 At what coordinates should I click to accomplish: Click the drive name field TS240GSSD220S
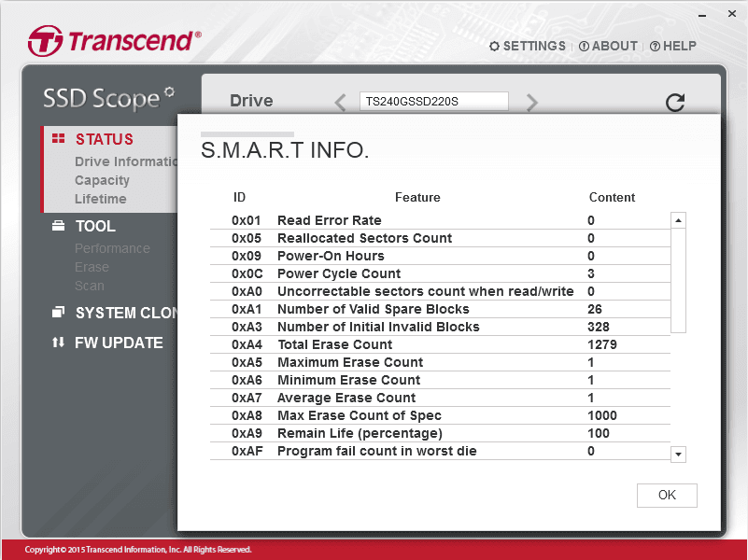(x=433, y=102)
